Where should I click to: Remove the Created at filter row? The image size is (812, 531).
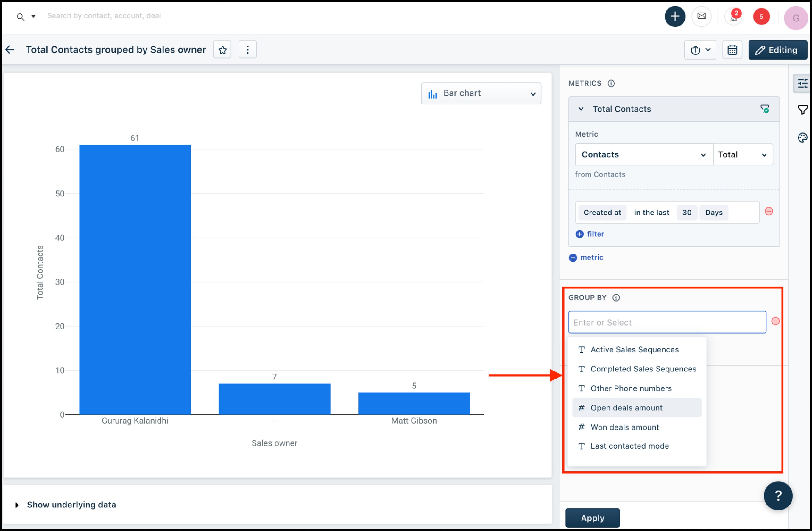[x=769, y=211]
